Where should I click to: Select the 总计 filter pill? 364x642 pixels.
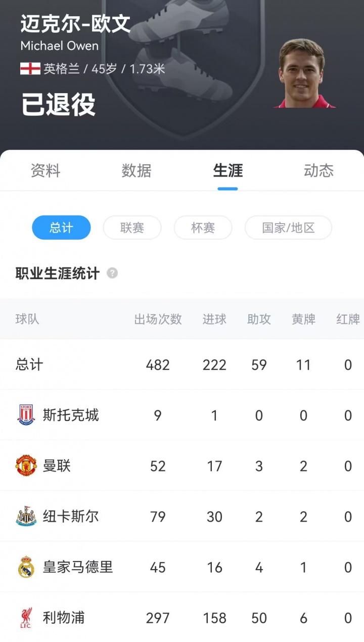pos(61,228)
